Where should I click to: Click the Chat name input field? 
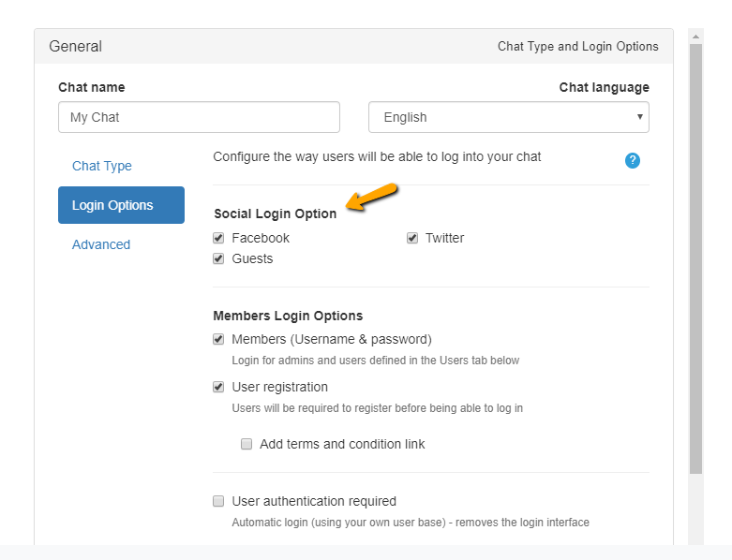point(199,117)
